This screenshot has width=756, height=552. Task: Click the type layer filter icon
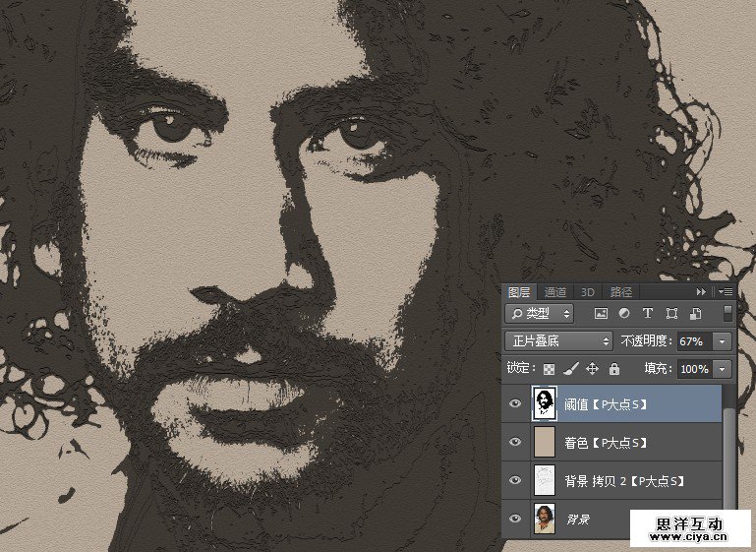click(648, 314)
